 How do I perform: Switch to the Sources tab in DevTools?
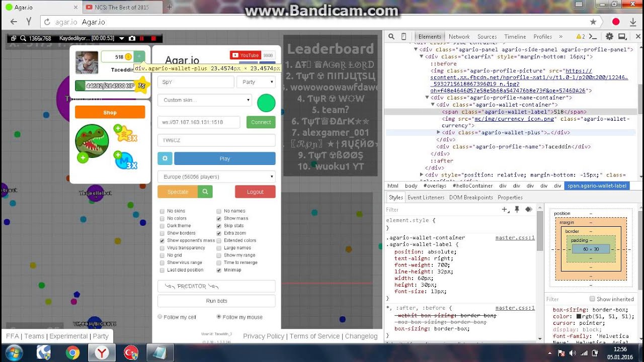point(487,37)
